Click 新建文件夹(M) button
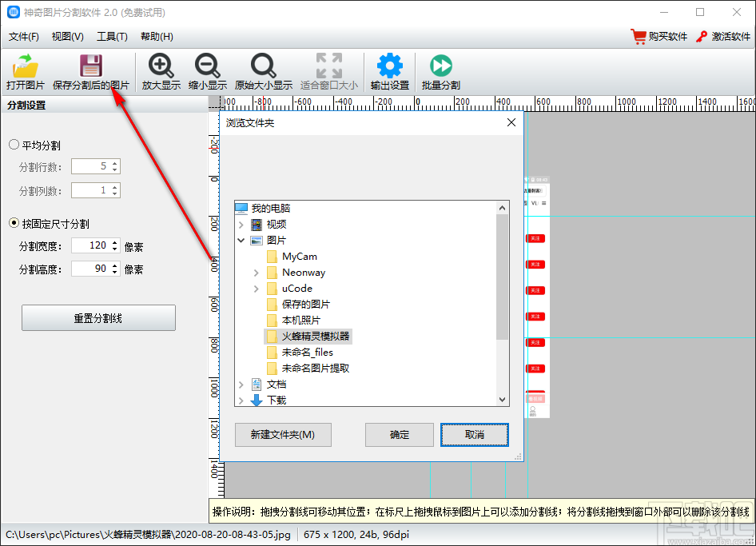Screen dimensions: 756x546 coord(283,435)
